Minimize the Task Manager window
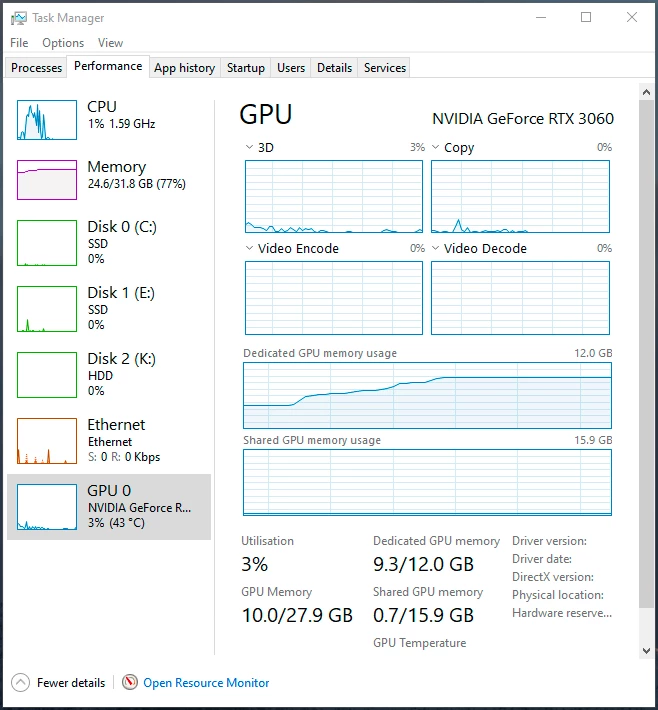This screenshot has width=658, height=710. (x=541, y=18)
